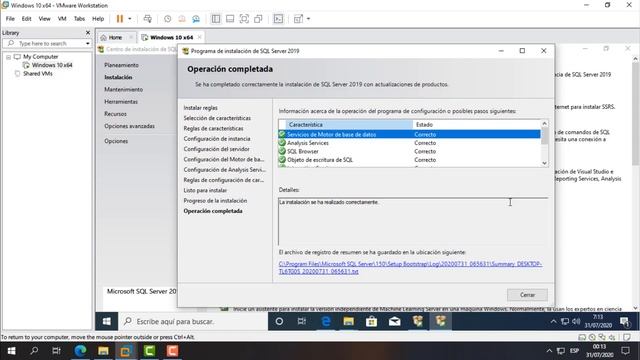The image size is (640, 360).
Task: Open the stretch display dropdown arrow
Action: point(308,19)
